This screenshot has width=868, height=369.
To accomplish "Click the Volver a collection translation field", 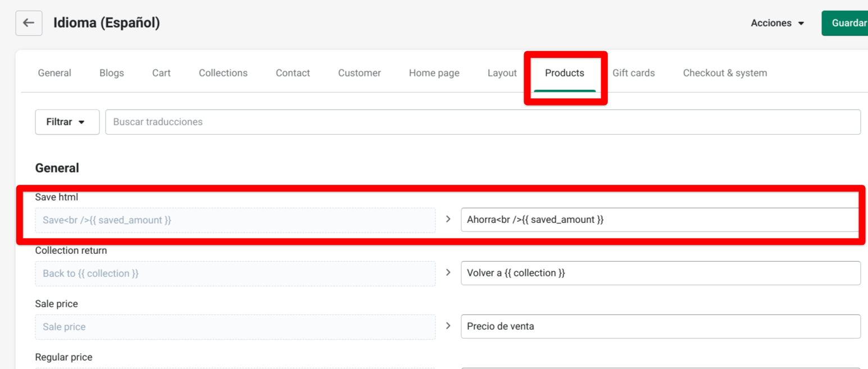I will pos(660,273).
